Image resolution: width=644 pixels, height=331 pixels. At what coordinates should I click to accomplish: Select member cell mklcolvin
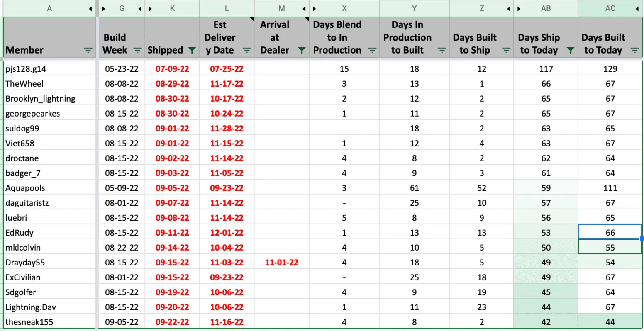(x=49, y=248)
